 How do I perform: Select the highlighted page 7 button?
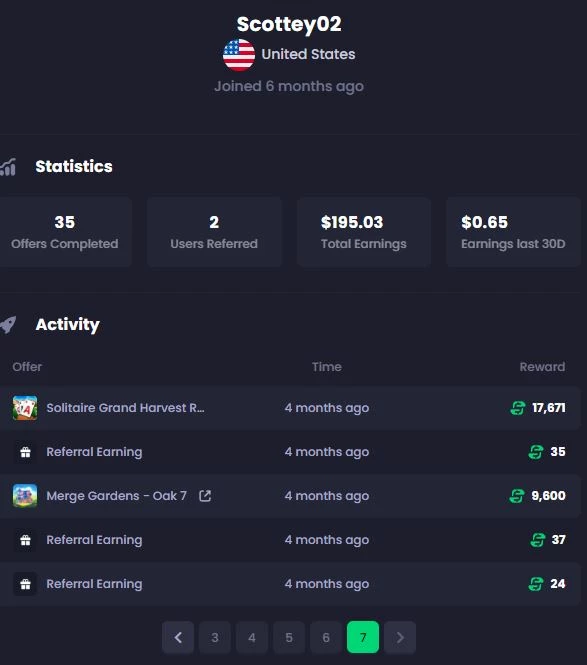[363, 637]
